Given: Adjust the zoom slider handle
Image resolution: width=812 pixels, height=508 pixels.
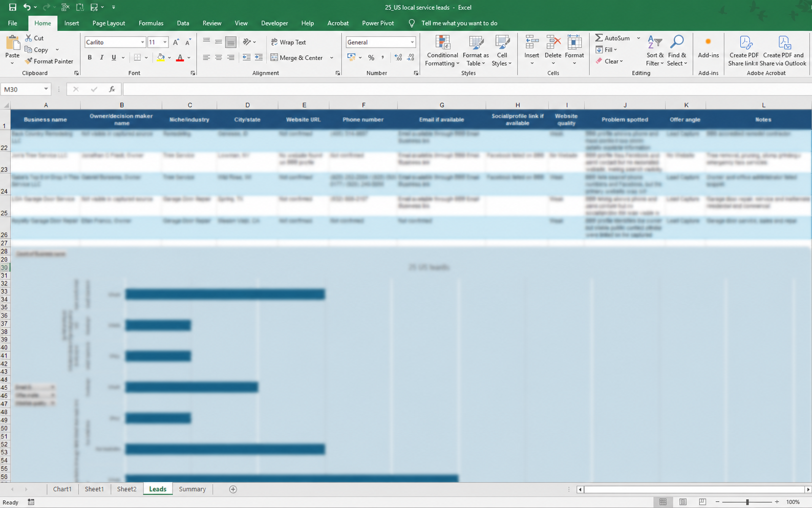Looking at the screenshot, I should coord(747,502).
